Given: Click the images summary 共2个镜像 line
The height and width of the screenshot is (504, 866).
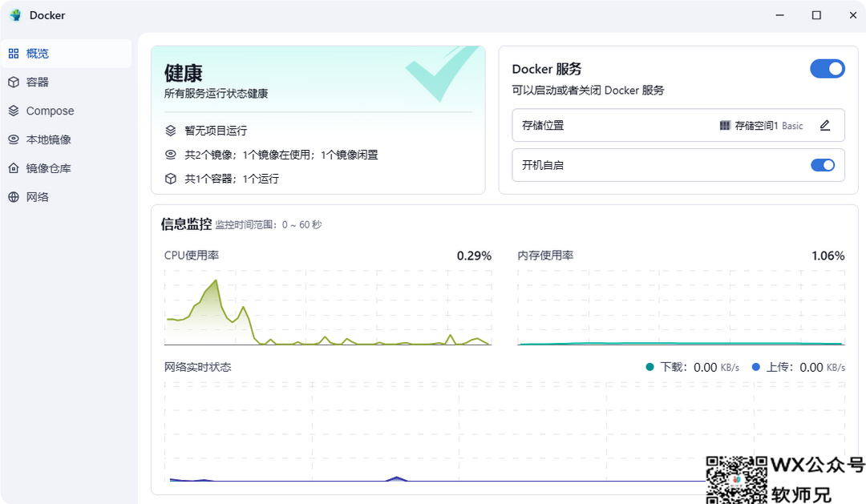Looking at the screenshot, I should pos(281,155).
